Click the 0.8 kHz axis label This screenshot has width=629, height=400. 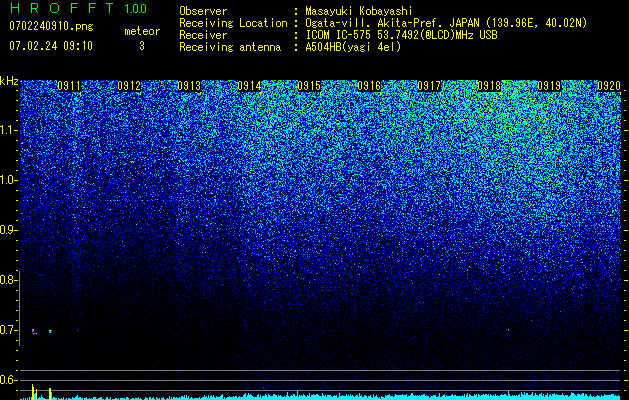[9, 280]
